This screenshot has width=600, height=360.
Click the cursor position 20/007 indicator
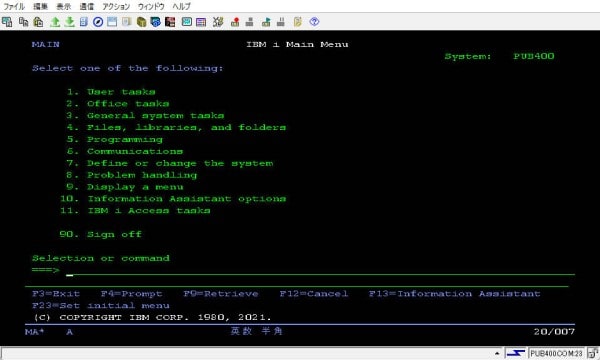click(x=554, y=332)
